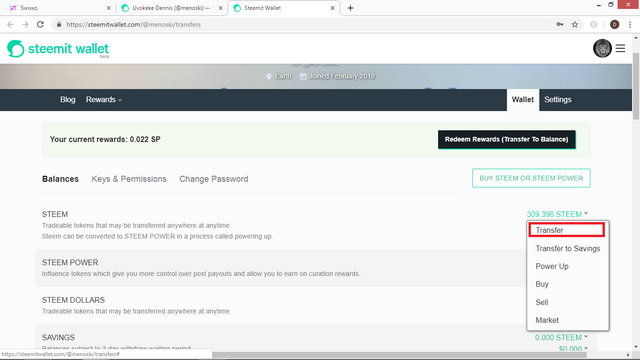Click the site lock padlock icon
This screenshot has height=360, width=640.
[59, 24]
